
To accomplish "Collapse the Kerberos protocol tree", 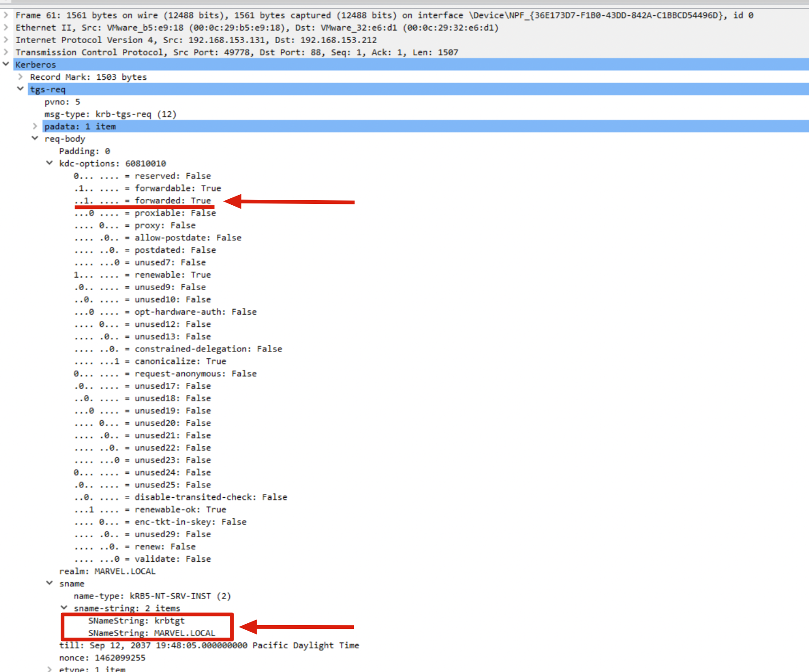I will click(x=6, y=64).
